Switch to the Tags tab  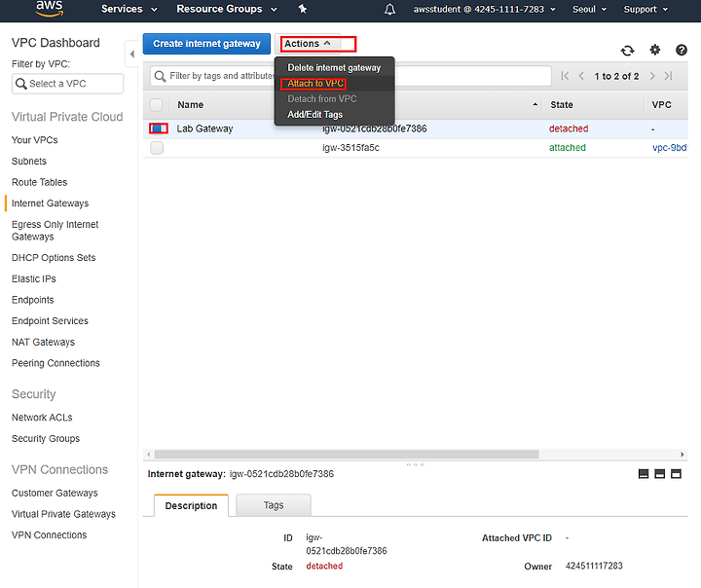coord(274,505)
